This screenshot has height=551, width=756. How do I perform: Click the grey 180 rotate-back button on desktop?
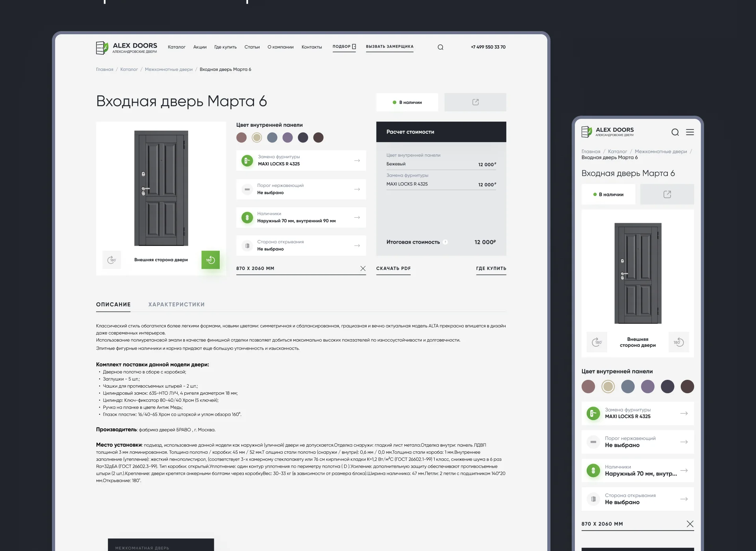pyautogui.click(x=111, y=260)
